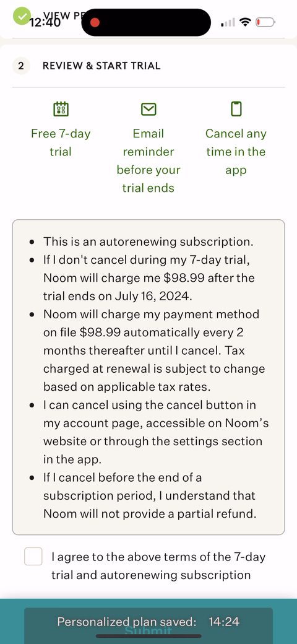Tap the cellular signal bars icon
This screenshot has height=644, width=297.
(x=228, y=22)
